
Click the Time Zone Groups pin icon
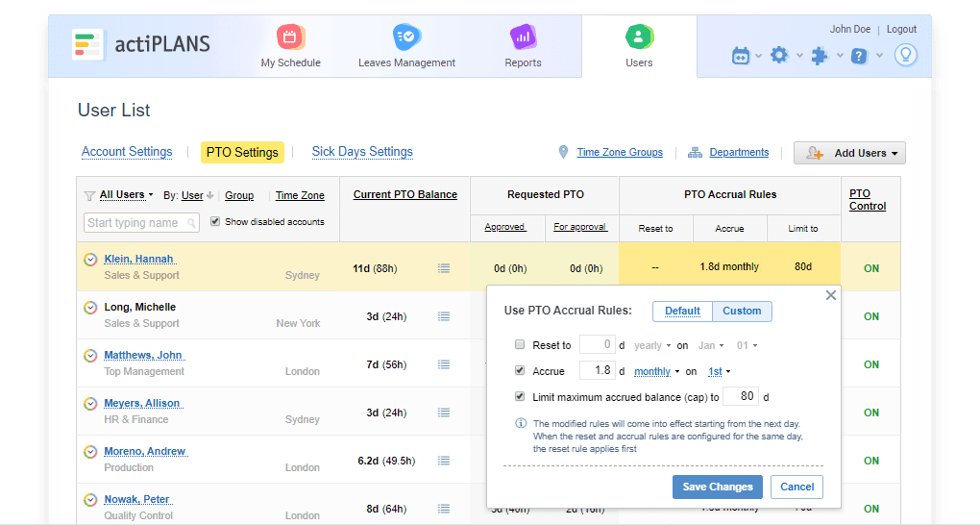coord(563,152)
